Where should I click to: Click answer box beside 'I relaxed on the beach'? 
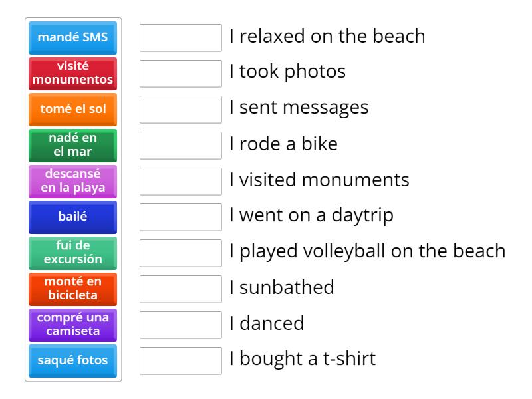pyautogui.click(x=181, y=38)
